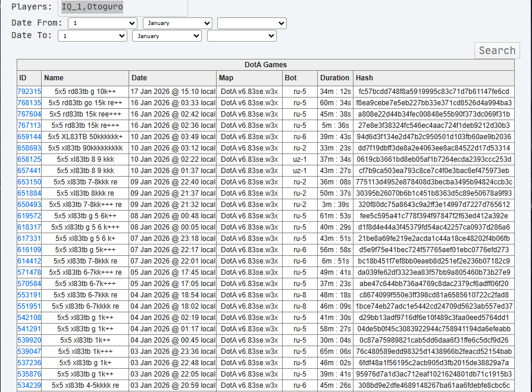Select date '17 Jan 2026 @ 15:10 local'

[173, 92]
